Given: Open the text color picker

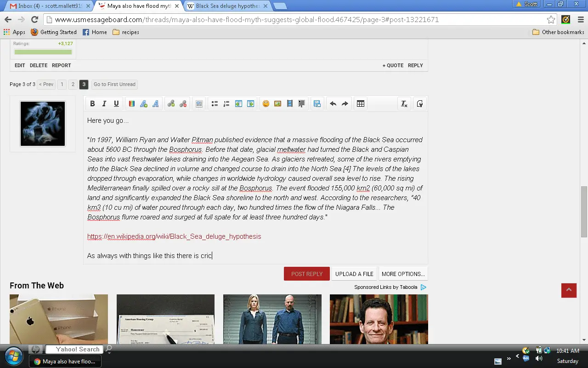Looking at the screenshot, I should tap(132, 104).
